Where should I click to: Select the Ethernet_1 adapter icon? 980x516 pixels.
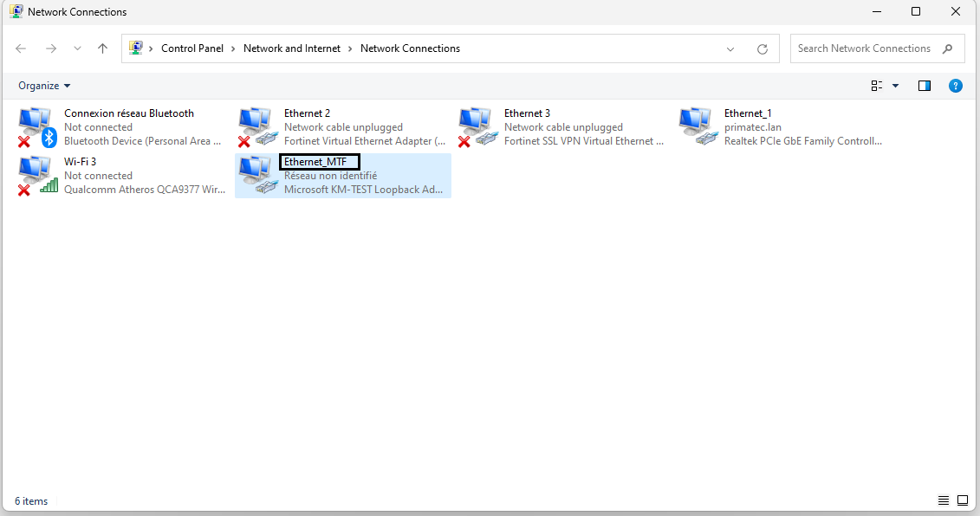[x=697, y=126]
